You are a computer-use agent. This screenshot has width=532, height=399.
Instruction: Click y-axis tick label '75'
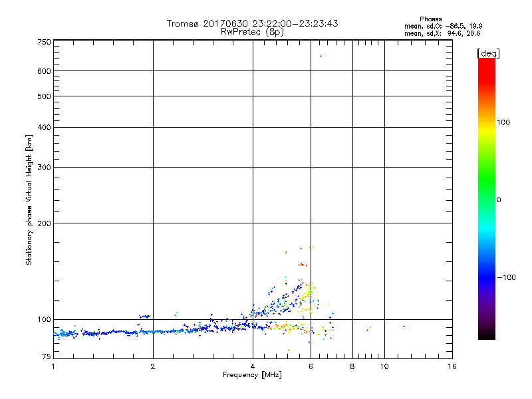click(47, 356)
